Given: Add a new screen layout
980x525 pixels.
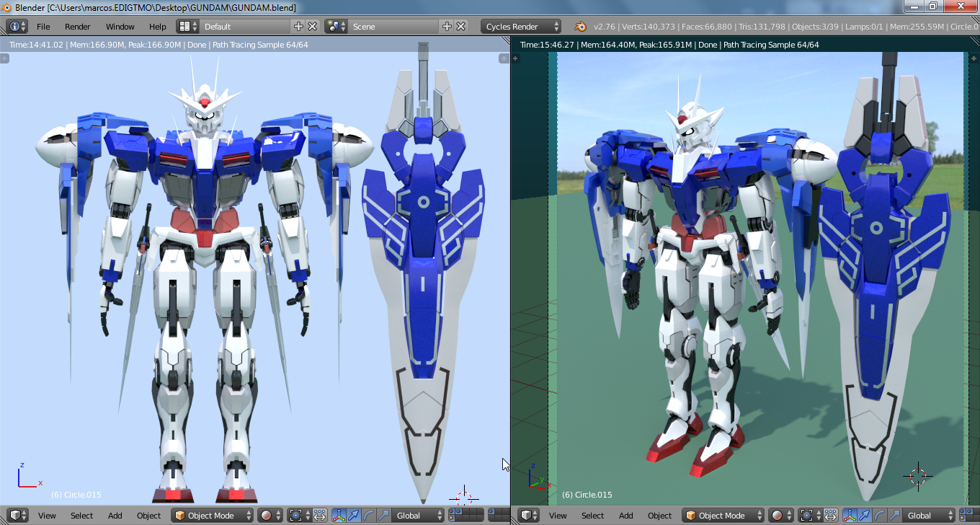Looking at the screenshot, I should point(299,27).
